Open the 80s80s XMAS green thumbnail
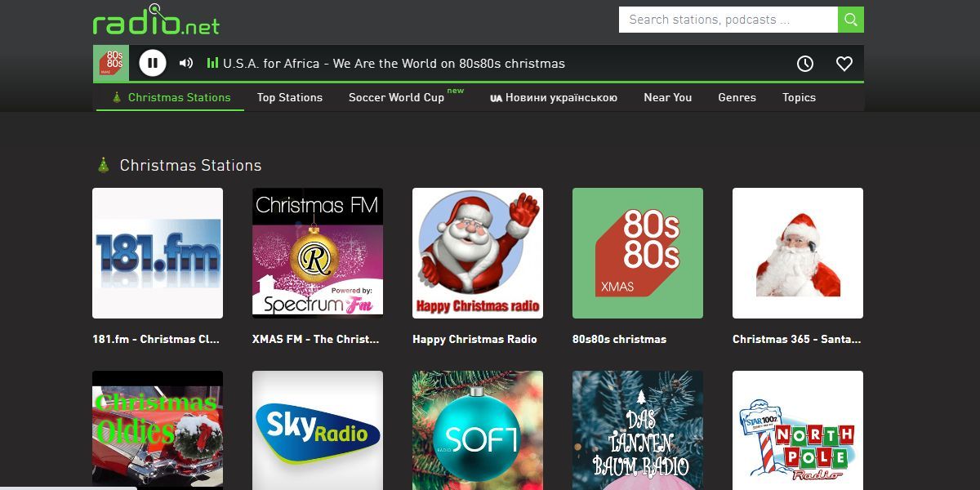 pos(638,253)
